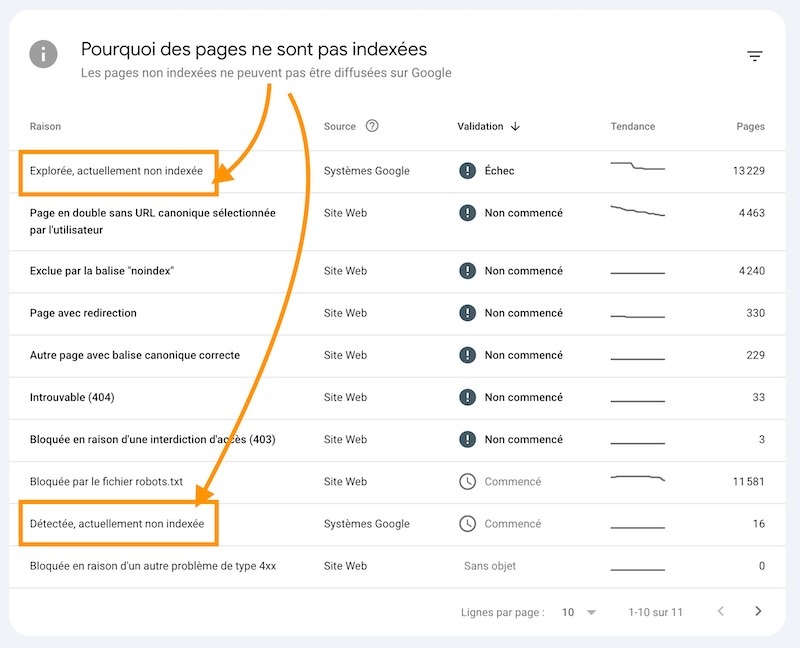Screen dimensions: 800x648
Task: Click 'Commencé' status in robots.txt row
Action: point(512,481)
